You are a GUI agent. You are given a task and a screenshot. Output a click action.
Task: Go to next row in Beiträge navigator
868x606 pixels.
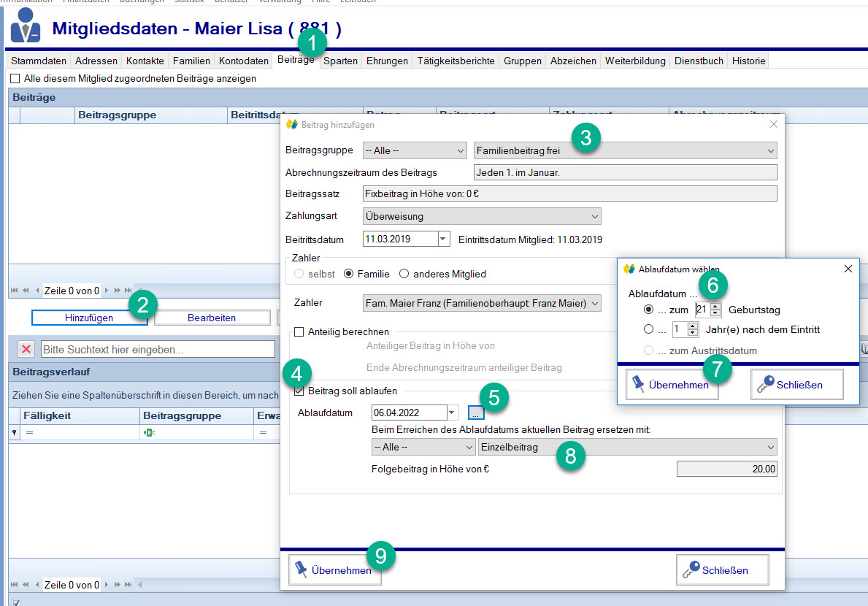point(107,291)
